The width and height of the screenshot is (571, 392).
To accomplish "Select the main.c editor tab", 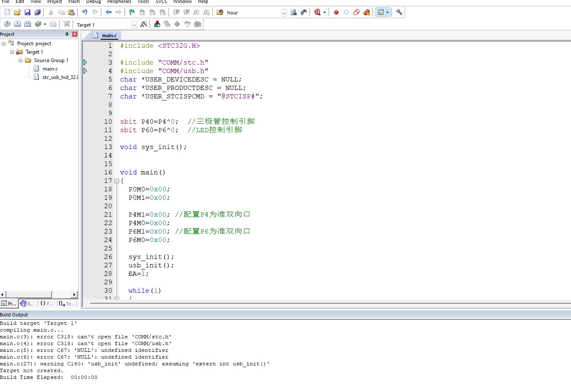I will [106, 35].
